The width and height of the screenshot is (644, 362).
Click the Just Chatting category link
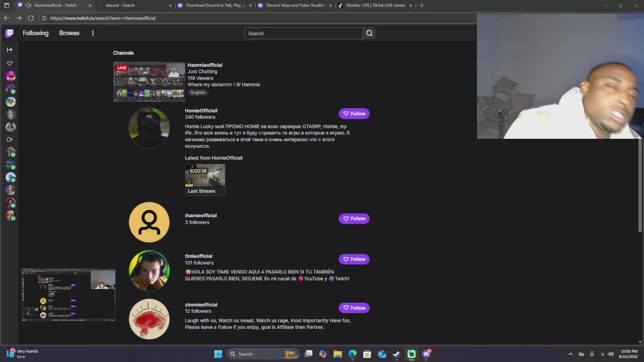(x=202, y=71)
